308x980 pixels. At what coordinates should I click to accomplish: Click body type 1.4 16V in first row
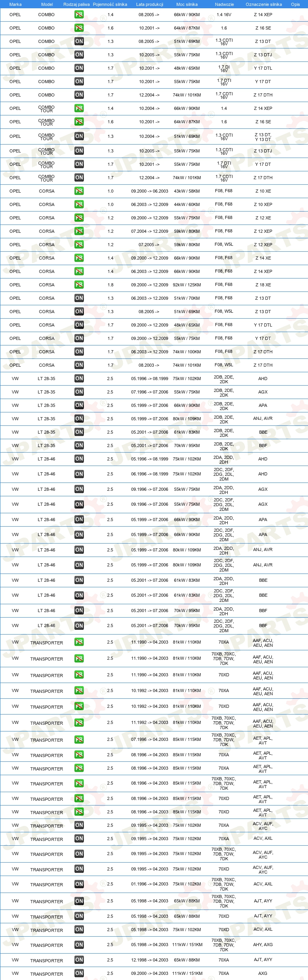click(224, 15)
